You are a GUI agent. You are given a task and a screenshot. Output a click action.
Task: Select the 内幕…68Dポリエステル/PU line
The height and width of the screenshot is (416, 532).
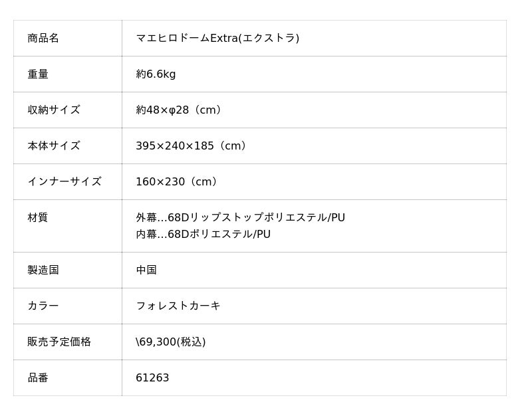[x=203, y=235]
